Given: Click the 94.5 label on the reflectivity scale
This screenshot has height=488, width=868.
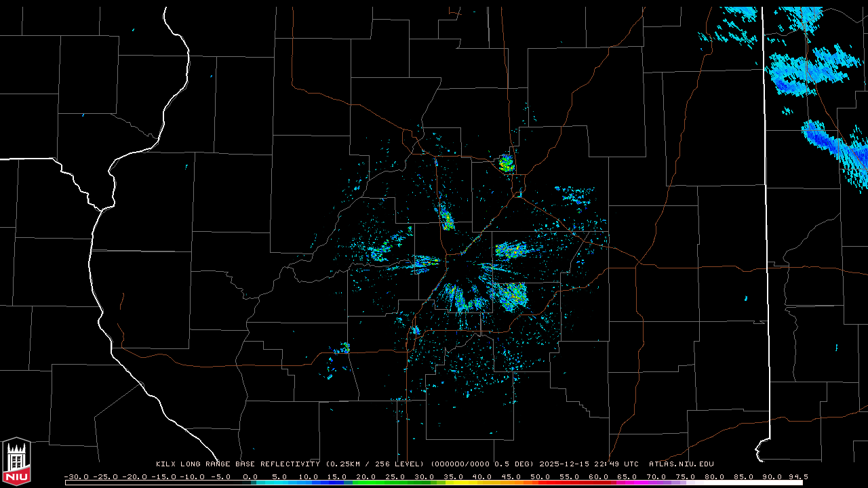Looking at the screenshot, I should click(797, 476).
